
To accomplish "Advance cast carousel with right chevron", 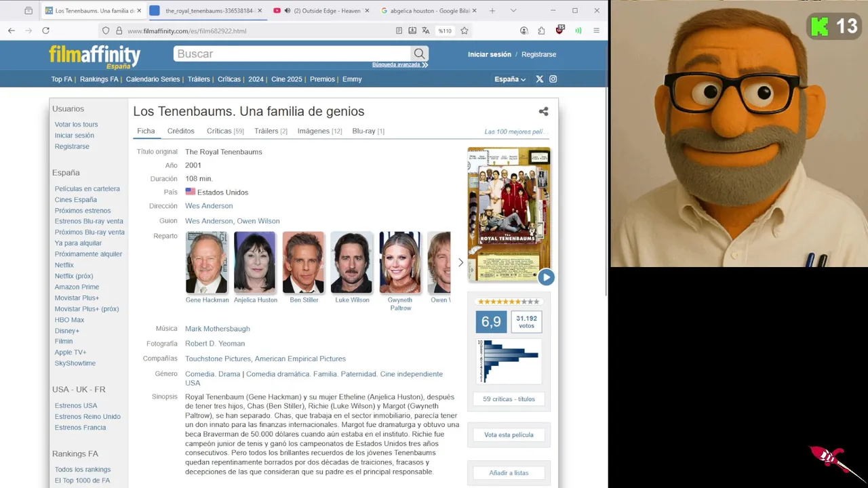I will tap(460, 262).
